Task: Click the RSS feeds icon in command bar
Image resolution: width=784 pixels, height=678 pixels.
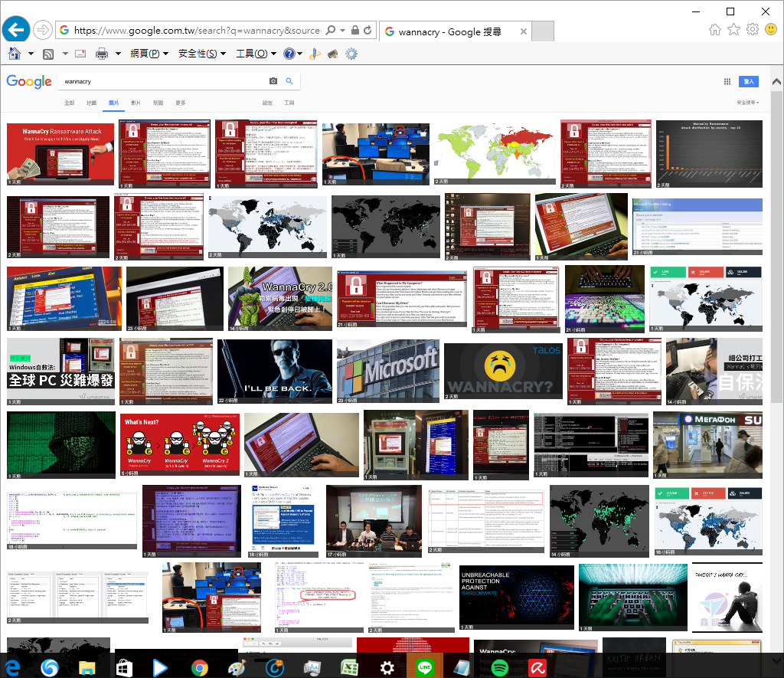Action: [48, 54]
